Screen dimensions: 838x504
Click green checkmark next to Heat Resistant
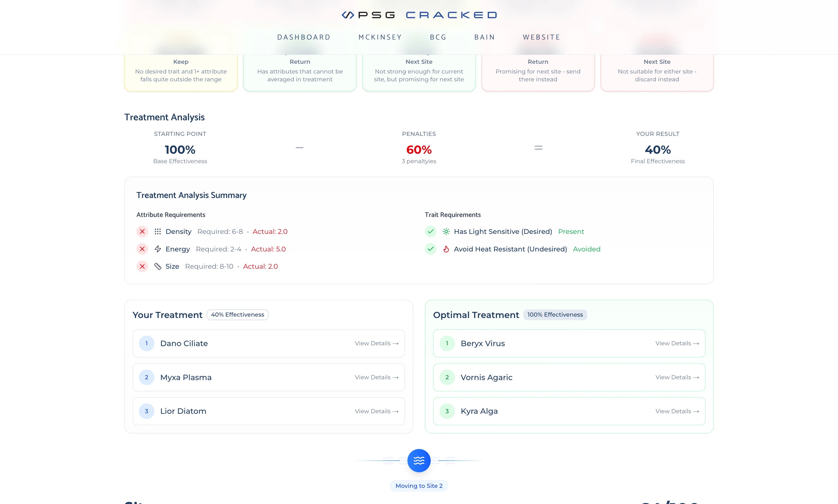pyautogui.click(x=430, y=249)
